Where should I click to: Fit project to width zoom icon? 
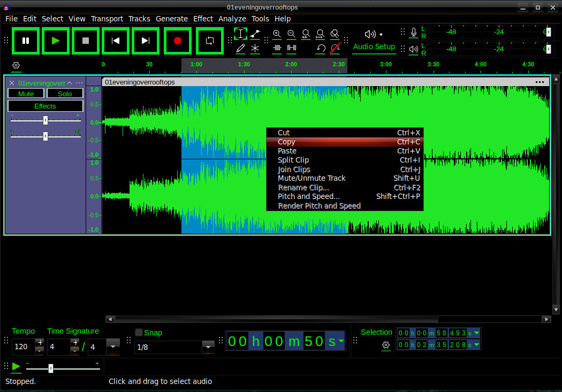(x=320, y=34)
